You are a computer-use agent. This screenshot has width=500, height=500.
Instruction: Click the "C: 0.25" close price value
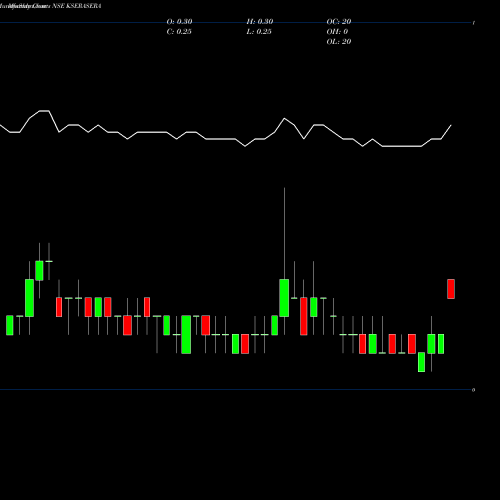(x=179, y=32)
